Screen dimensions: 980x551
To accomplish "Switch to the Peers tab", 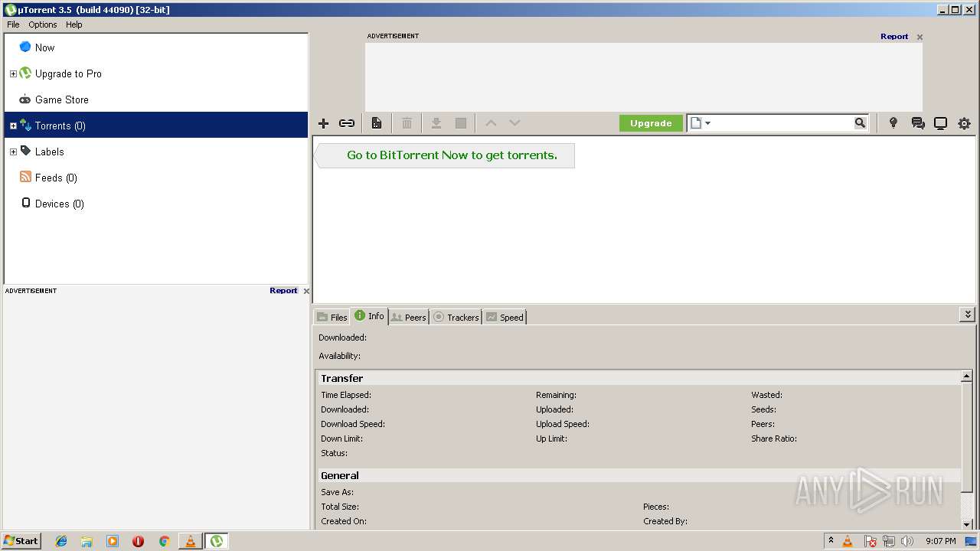I will [408, 317].
